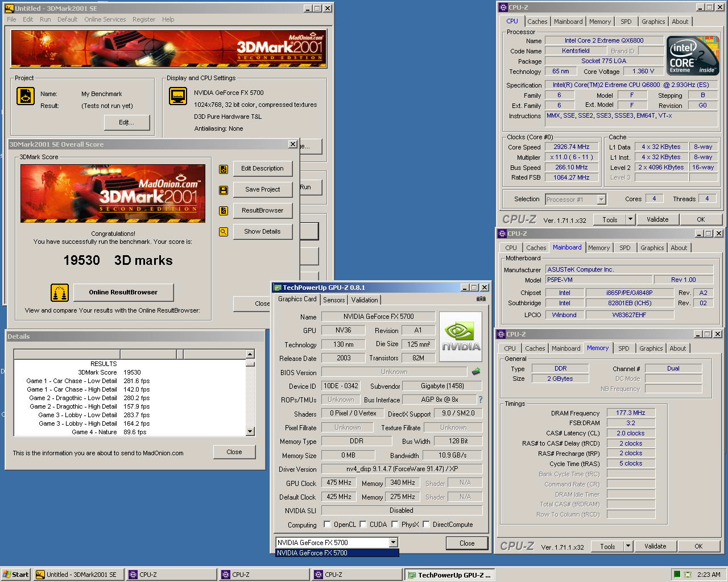This screenshot has width=728, height=582.
Task: Open SPD tab in the Memory CPU-Z window
Action: tap(624, 348)
